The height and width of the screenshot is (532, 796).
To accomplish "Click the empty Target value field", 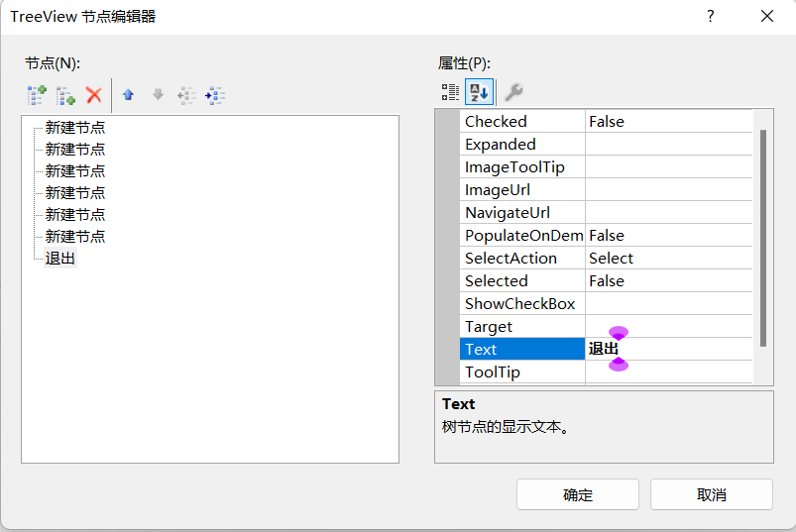I will 668,327.
